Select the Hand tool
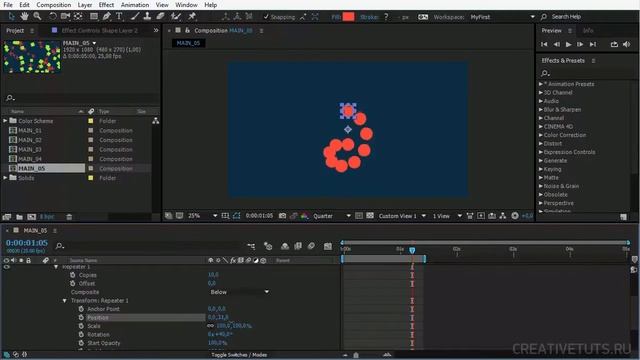The width and height of the screenshot is (640, 360). pos(24,16)
